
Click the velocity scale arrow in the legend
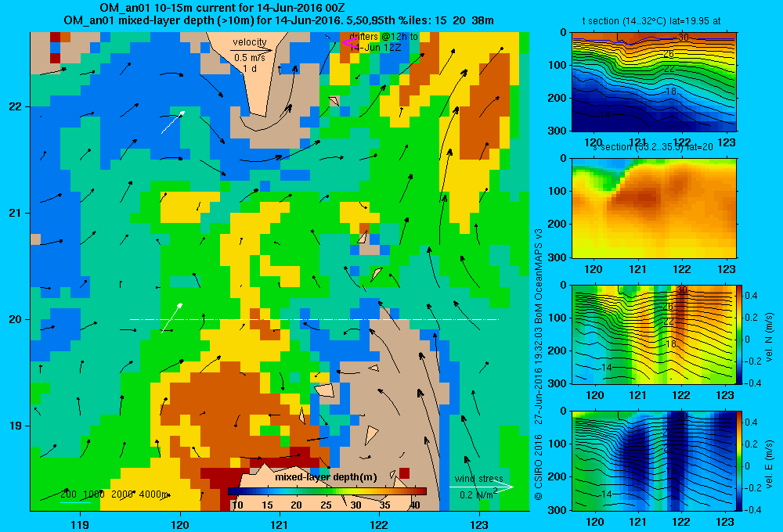click(x=251, y=50)
